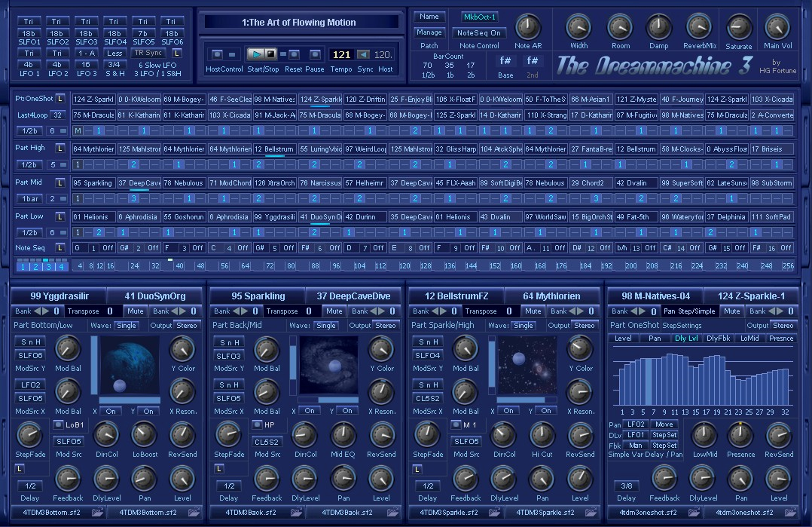Click the Manage patch button

429,32
